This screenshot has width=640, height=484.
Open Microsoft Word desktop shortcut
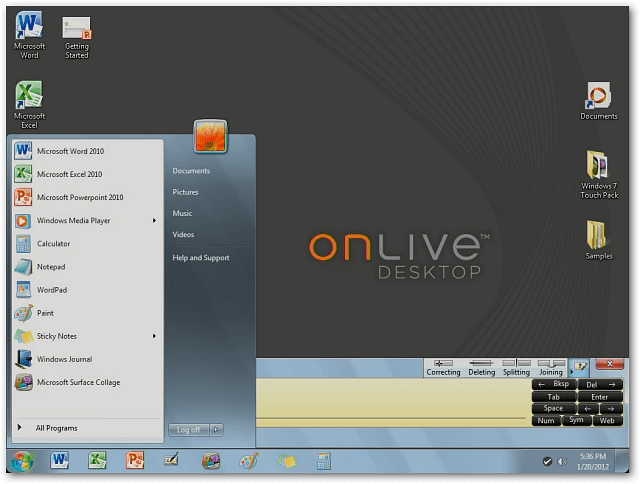[x=29, y=35]
